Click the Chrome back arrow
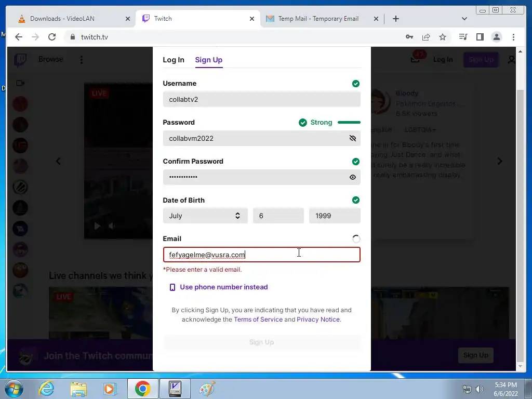This screenshot has width=532, height=399. 19,37
